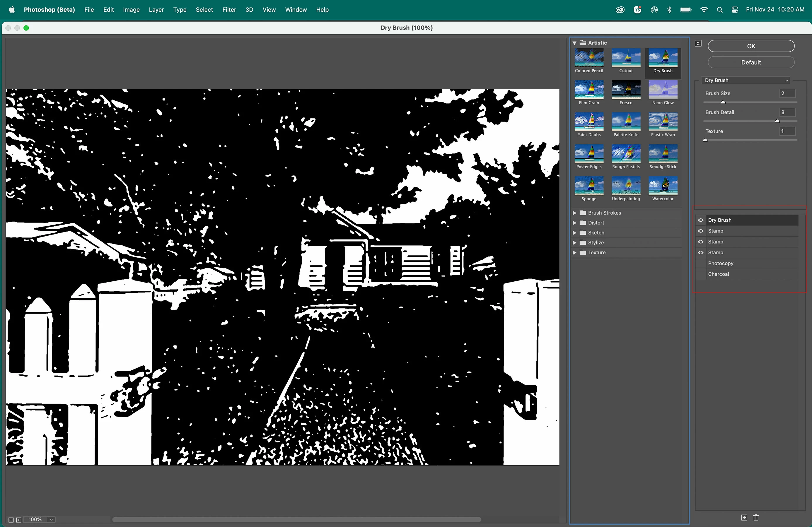Click the zoom in plus icon

click(19, 520)
